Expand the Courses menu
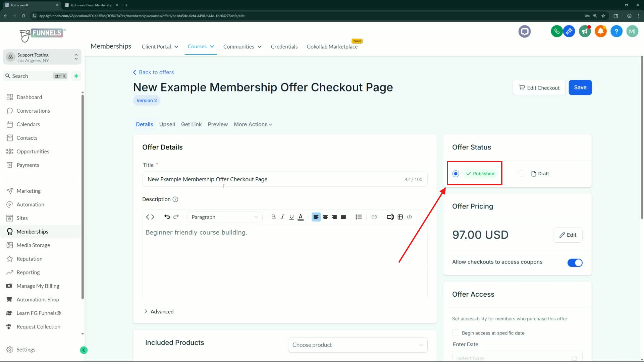Viewport: 644px width, 362px height. pos(201,47)
